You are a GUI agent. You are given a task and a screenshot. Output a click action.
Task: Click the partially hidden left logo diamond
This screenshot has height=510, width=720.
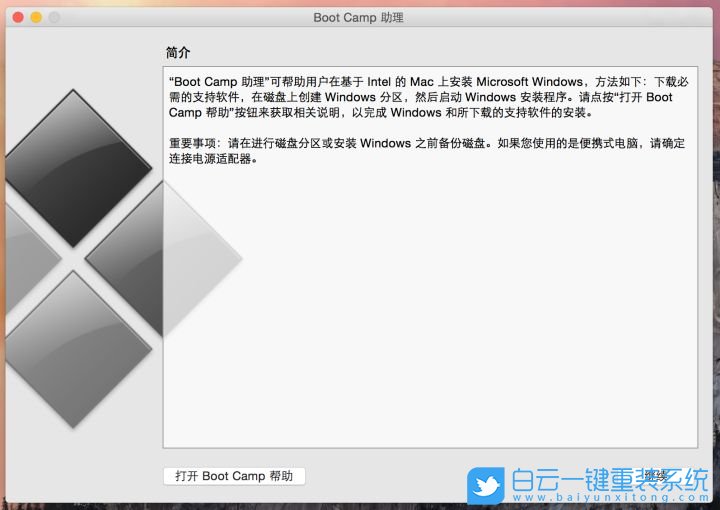point(25,257)
